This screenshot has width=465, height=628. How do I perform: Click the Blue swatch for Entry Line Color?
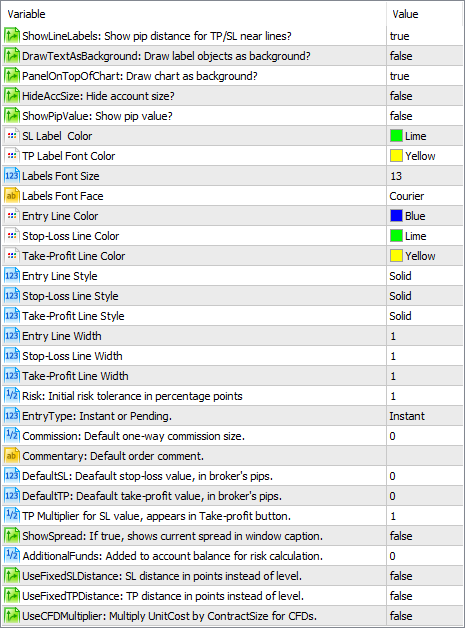(396, 216)
